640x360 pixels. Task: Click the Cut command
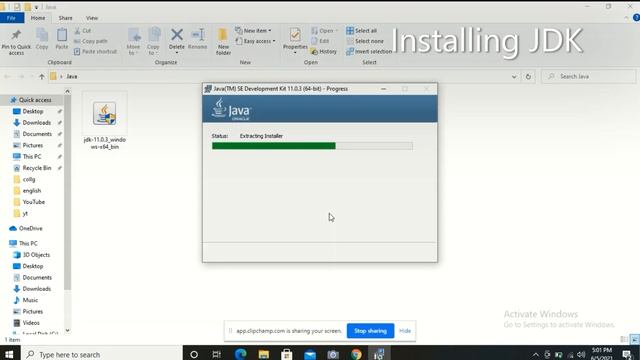pyautogui.click(x=83, y=31)
